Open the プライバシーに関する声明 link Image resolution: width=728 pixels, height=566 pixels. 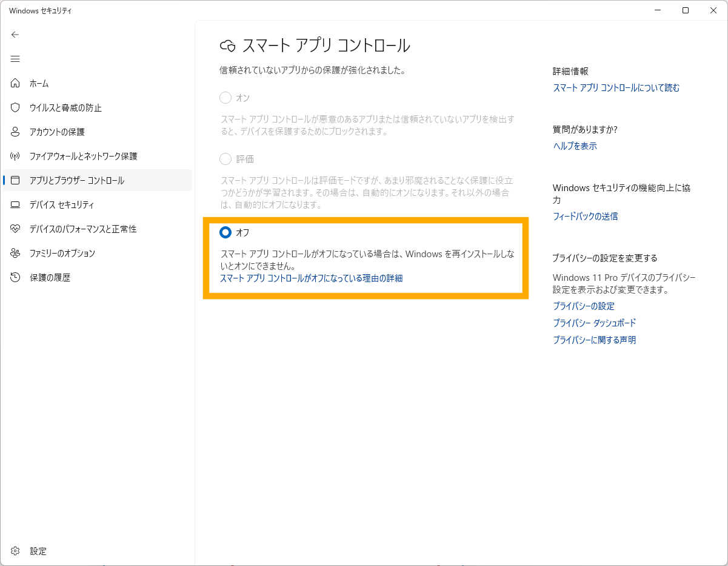(595, 340)
